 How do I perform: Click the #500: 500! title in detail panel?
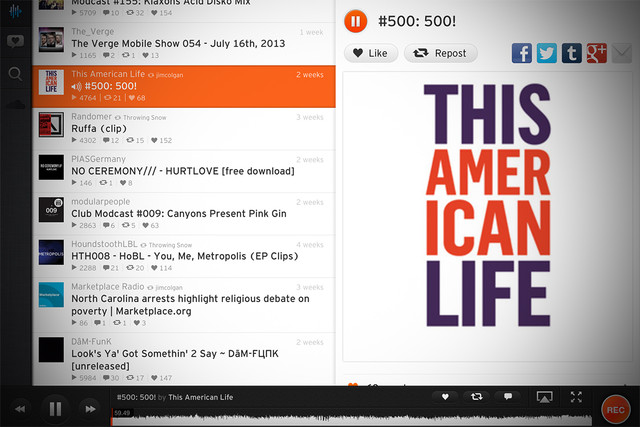pos(417,21)
